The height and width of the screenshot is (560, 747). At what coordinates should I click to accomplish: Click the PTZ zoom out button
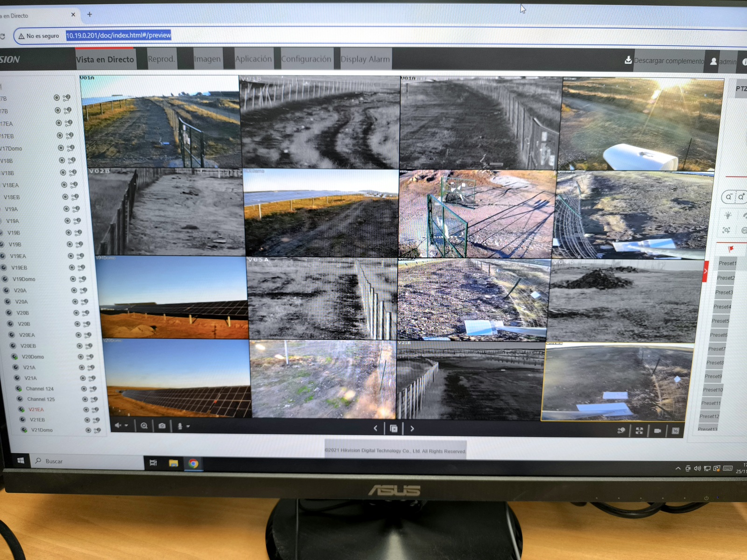(x=729, y=197)
